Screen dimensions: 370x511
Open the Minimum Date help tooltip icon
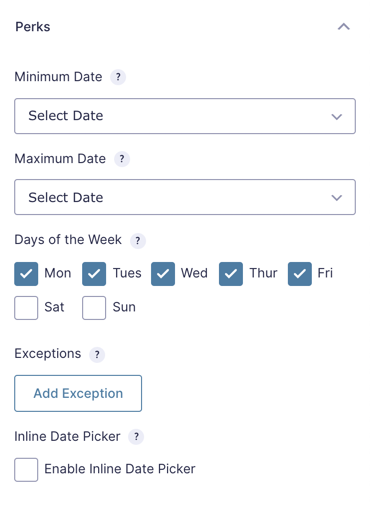coord(118,77)
